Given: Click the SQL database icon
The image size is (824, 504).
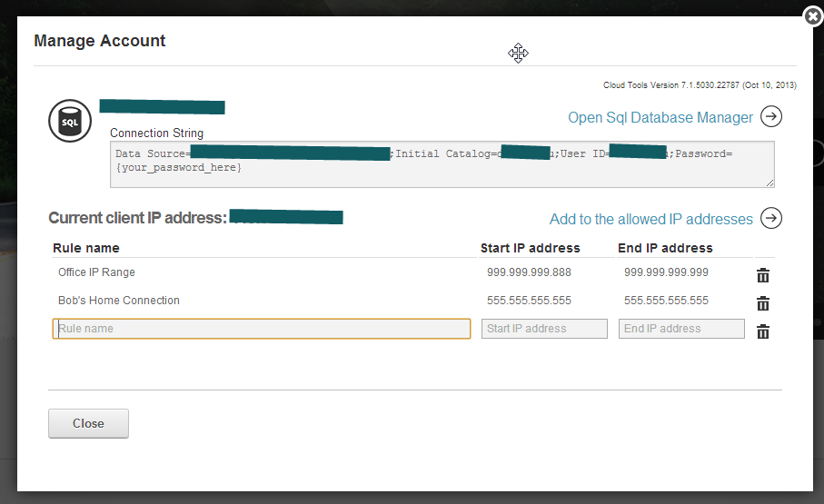Looking at the screenshot, I should [70, 121].
